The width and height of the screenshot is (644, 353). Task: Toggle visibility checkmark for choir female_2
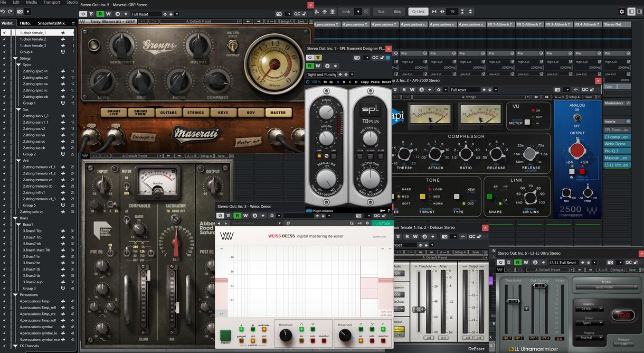tap(4, 39)
